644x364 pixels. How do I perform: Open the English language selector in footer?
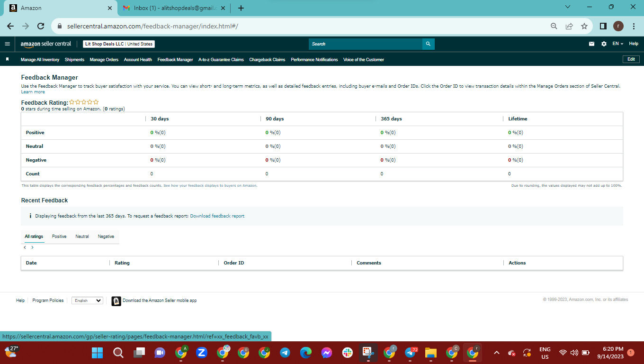(x=87, y=300)
